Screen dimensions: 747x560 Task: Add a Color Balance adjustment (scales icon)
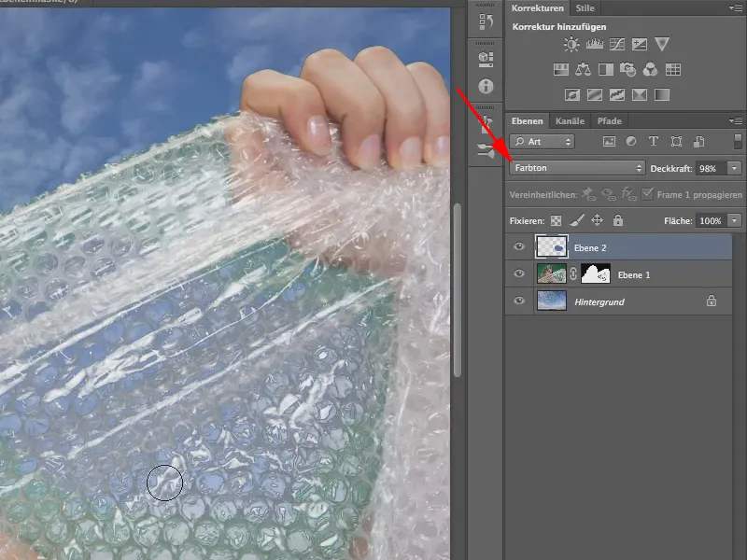pyautogui.click(x=583, y=70)
